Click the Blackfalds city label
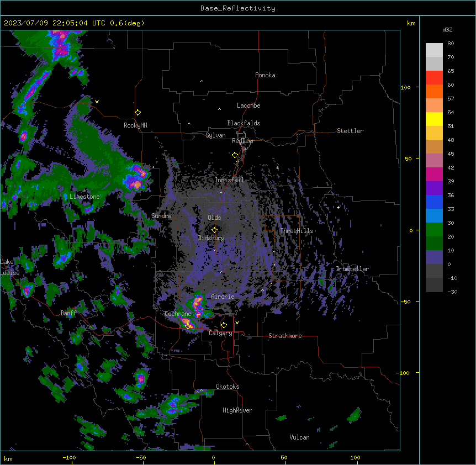Screen dimensions: 476x465 [x=244, y=123]
